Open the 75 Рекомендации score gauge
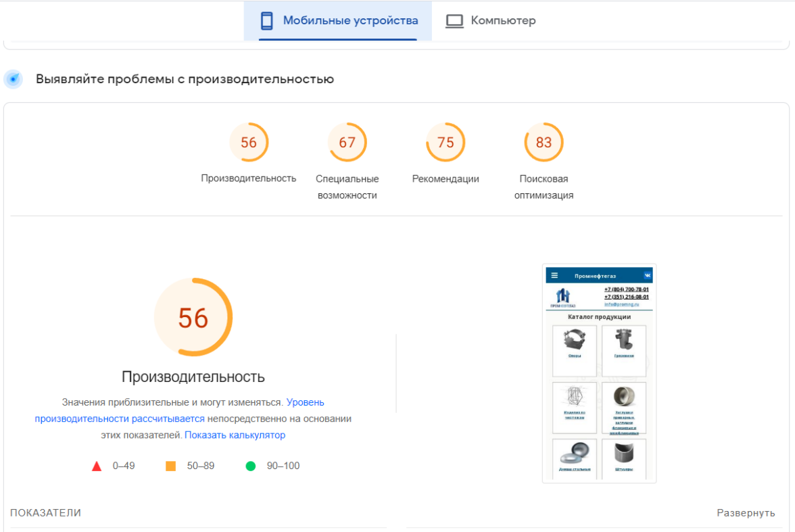The image size is (795, 532). (x=445, y=143)
